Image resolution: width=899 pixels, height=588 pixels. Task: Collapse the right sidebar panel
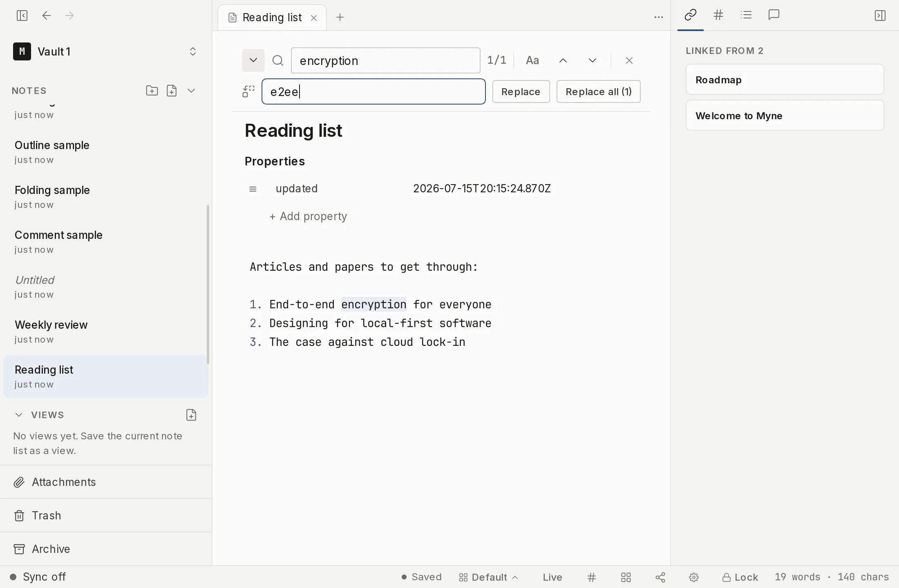[x=880, y=16]
